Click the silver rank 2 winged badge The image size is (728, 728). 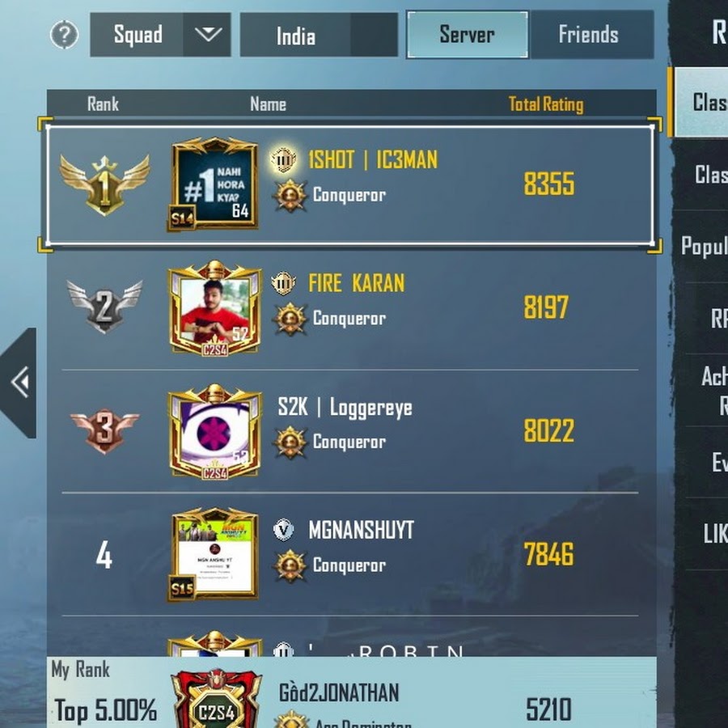[x=104, y=307]
